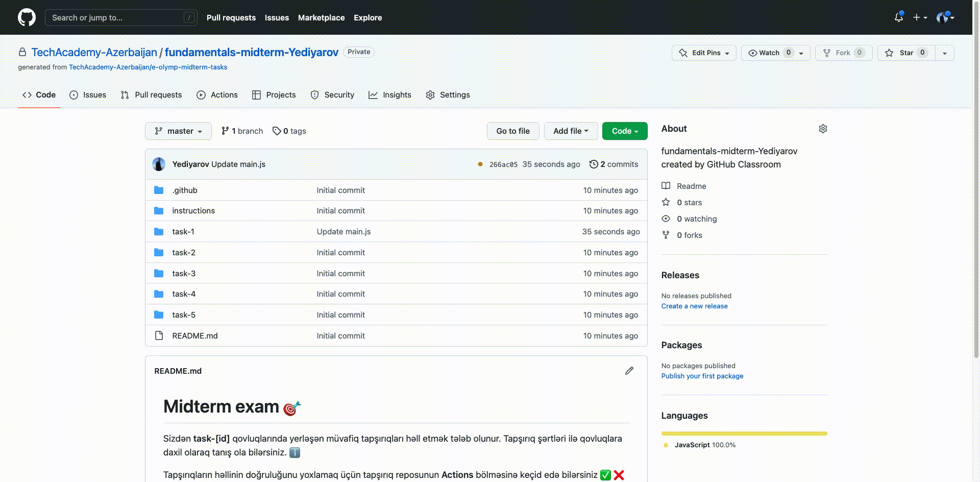Click the .github folder icon
Viewport: 980px width, 482px height.
click(159, 190)
